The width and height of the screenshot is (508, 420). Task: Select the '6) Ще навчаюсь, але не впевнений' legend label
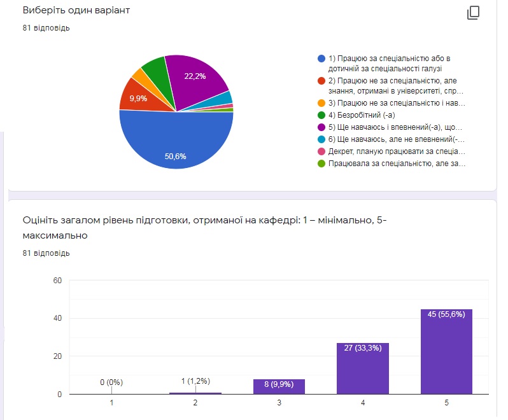click(x=396, y=139)
